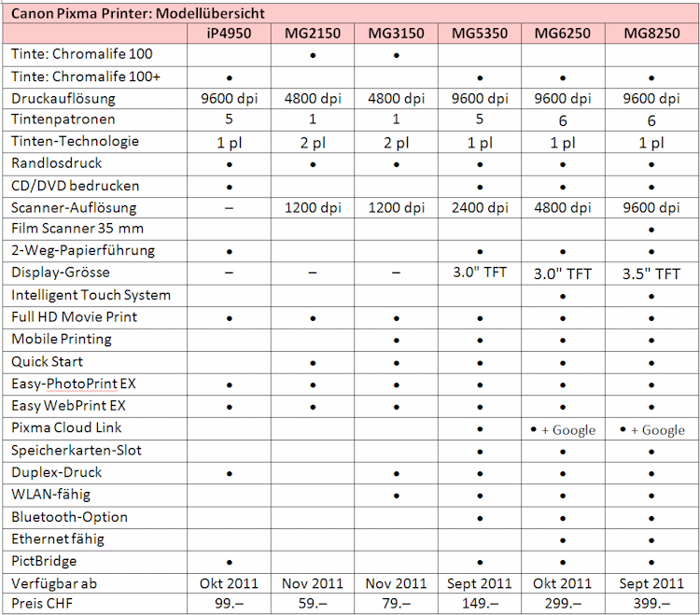Select the MG2150 column header
This screenshot has width=700, height=615.
(312, 34)
